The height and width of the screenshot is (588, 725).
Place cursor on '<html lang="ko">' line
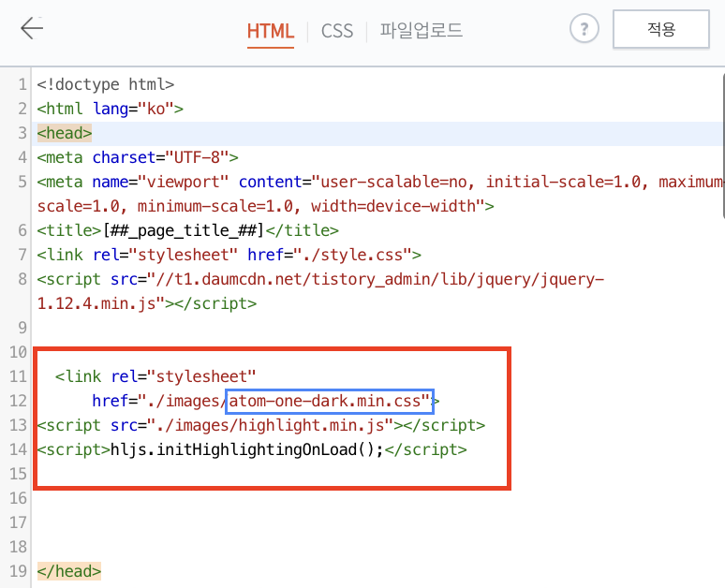110,110
